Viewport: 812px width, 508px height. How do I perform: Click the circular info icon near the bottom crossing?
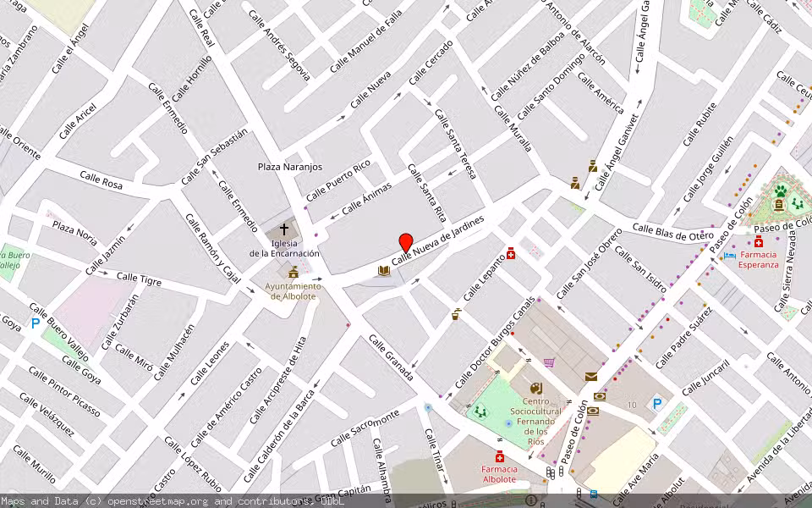pos(530,500)
